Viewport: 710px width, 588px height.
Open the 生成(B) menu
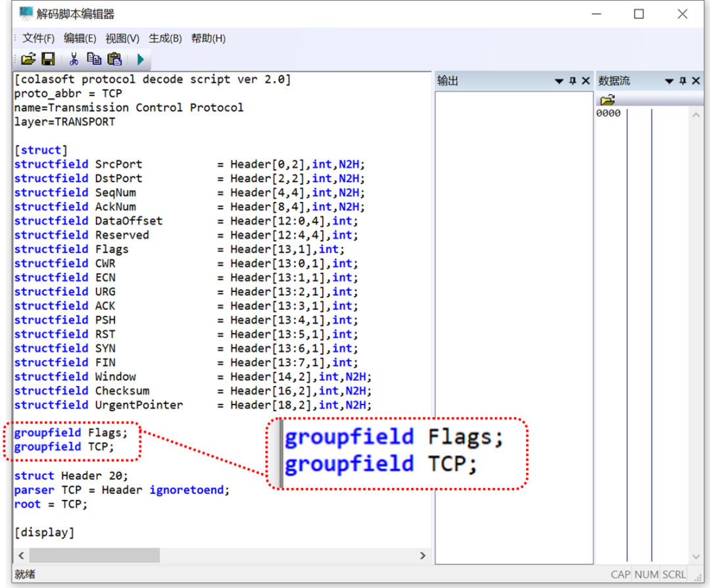pos(165,38)
